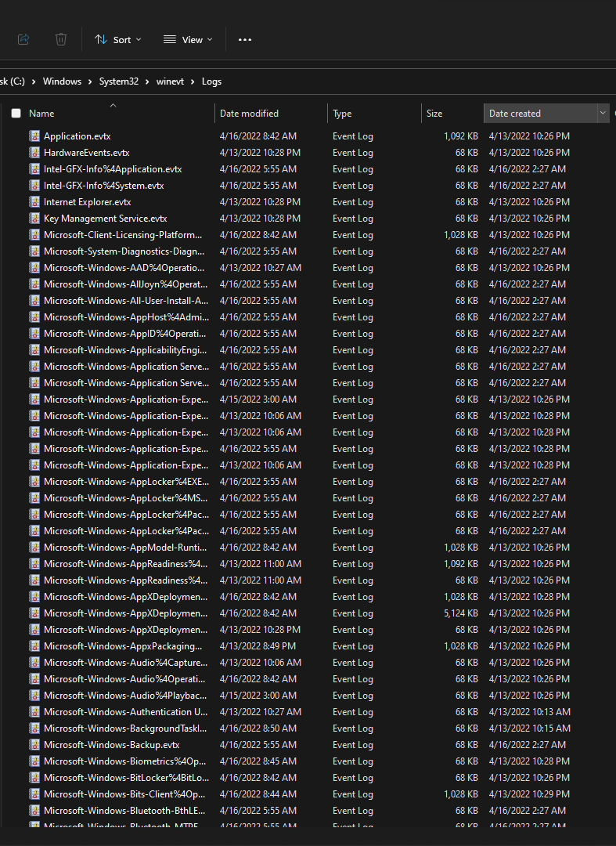The height and width of the screenshot is (846, 616).
Task: Click Microsoft-Windows-BackgroundTaskI file icon
Action: point(34,728)
